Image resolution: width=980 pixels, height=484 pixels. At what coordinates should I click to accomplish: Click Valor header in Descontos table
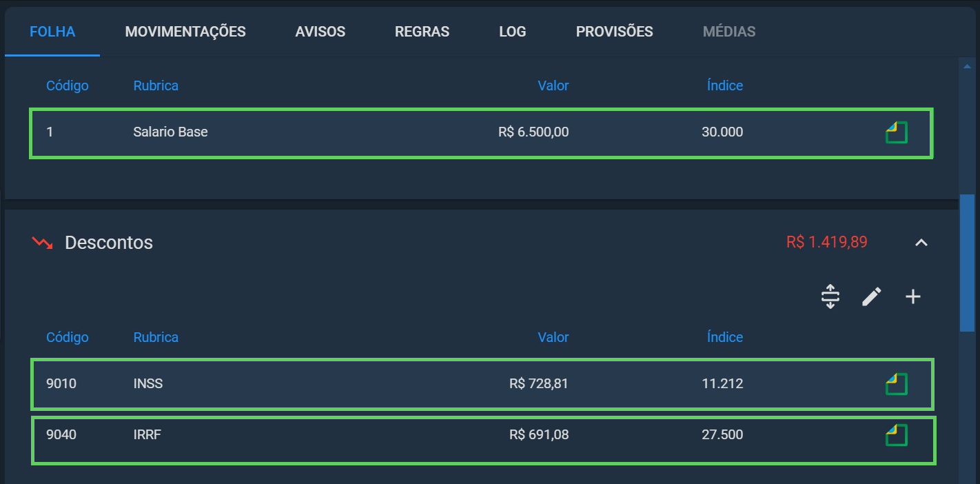click(553, 337)
